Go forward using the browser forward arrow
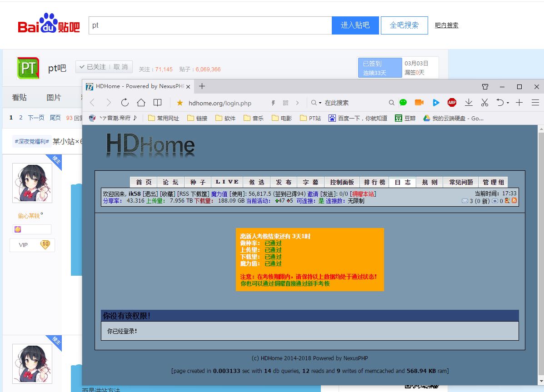 (109, 103)
